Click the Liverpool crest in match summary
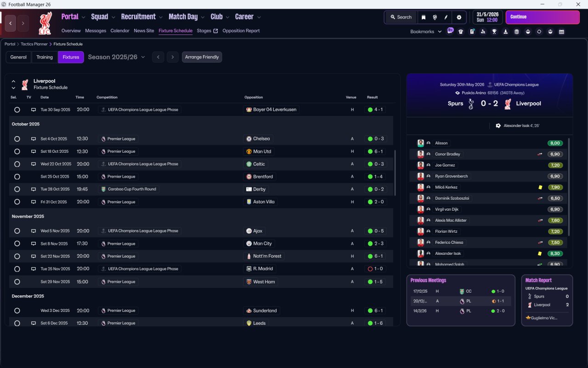This screenshot has height=368, width=588. coord(507,104)
